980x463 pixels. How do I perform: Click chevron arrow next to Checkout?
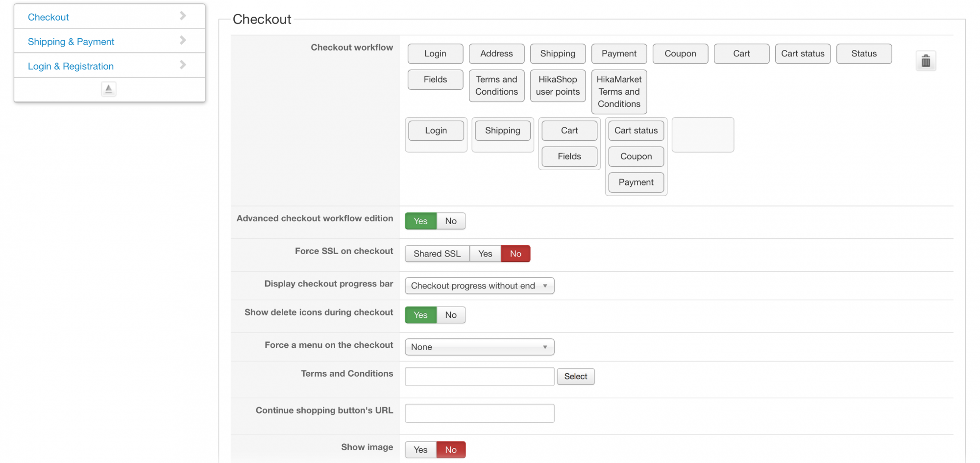183,16
